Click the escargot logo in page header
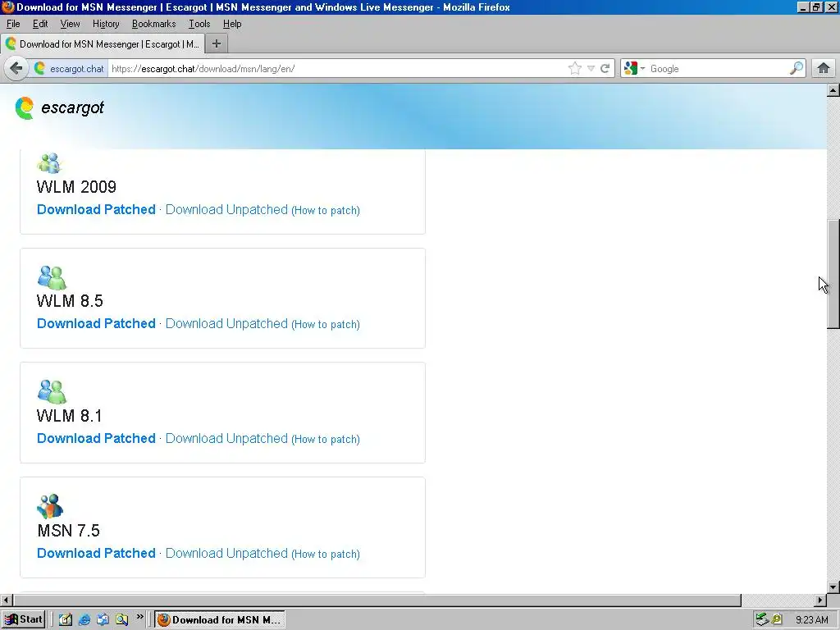The width and height of the screenshot is (840, 630). (x=59, y=107)
